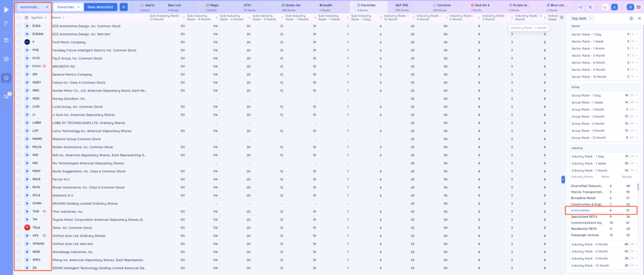Switch to the Mega watchlist tab
This screenshot has width=644, height=275.
point(212,7)
